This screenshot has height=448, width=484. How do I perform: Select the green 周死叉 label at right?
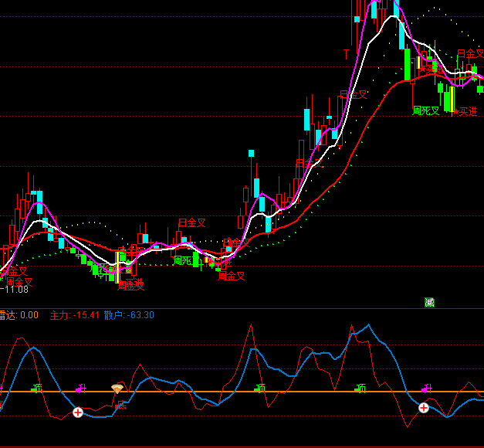[425, 110]
